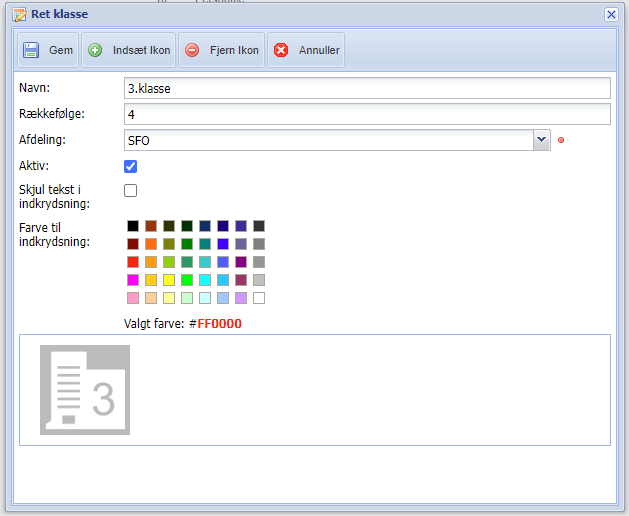The image size is (629, 516).
Task: Pick the black color swatch
Action: pyautogui.click(x=133, y=226)
